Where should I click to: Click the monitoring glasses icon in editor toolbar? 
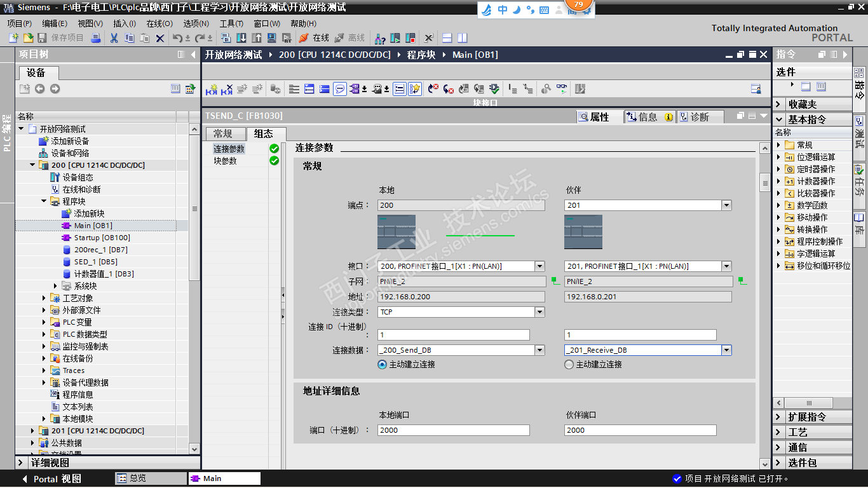click(x=562, y=89)
